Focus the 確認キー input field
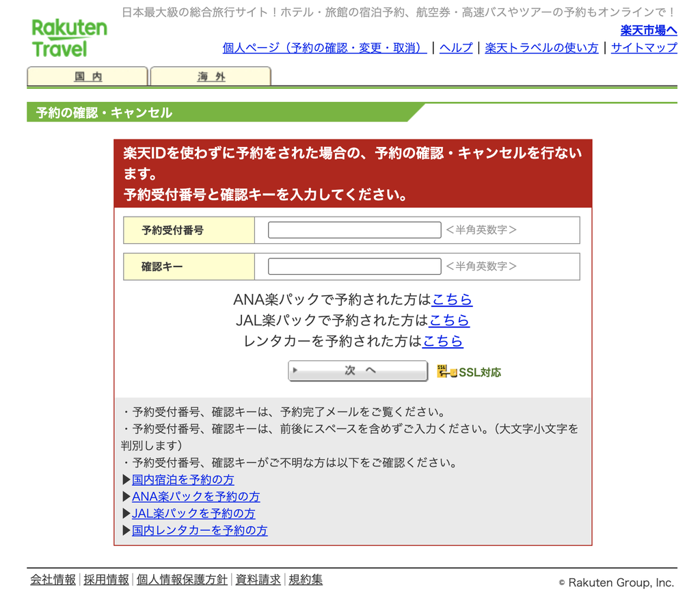 (355, 267)
